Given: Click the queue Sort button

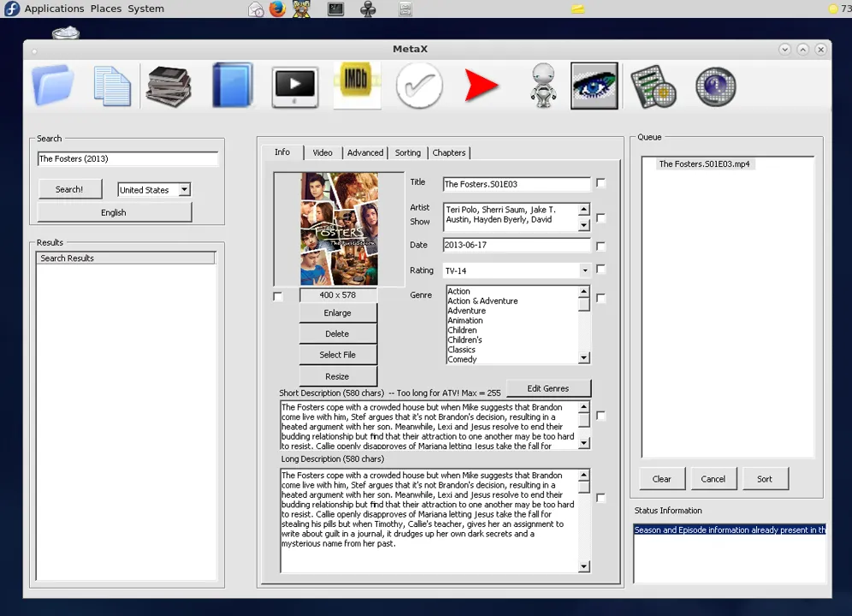Looking at the screenshot, I should coord(765,479).
